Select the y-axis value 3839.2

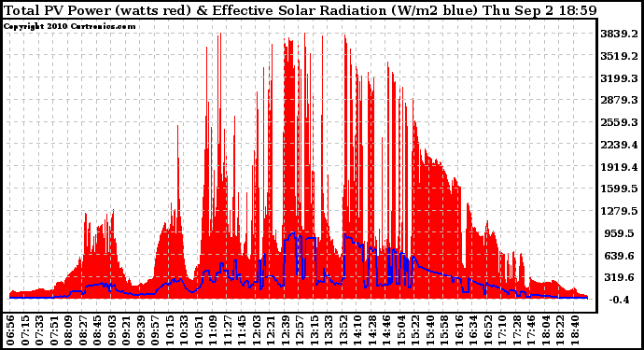619,35
